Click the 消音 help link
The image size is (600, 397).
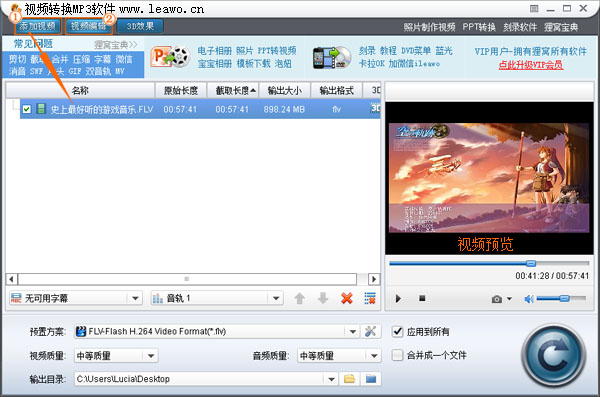click(x=17, y=71)
